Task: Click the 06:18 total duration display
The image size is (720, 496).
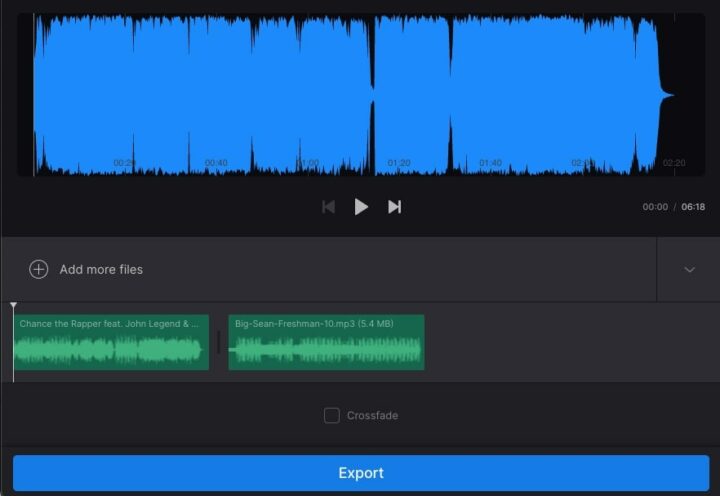Action: point(693,207)
